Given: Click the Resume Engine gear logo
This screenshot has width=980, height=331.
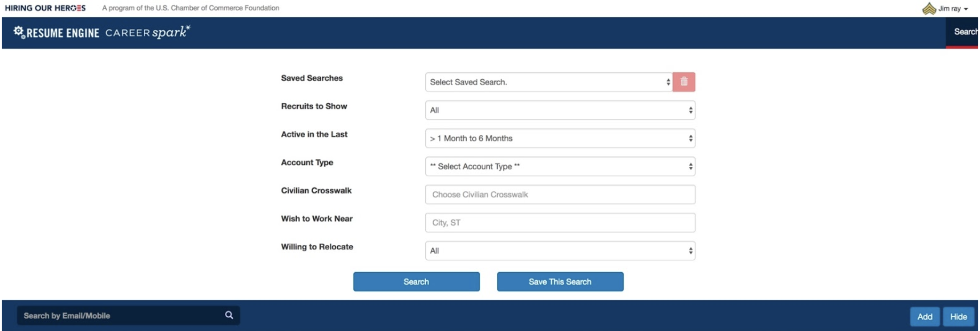Looking at the screenshot, I should (56, 33).
